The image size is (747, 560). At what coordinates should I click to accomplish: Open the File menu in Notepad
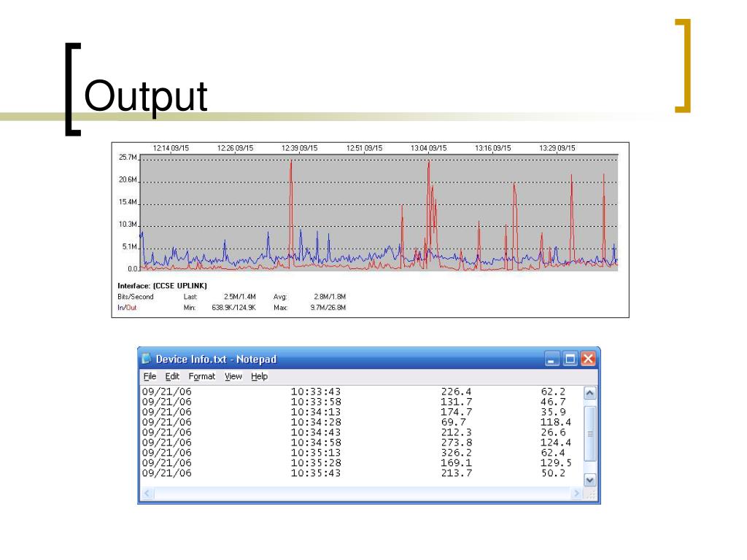click(150, 376)
